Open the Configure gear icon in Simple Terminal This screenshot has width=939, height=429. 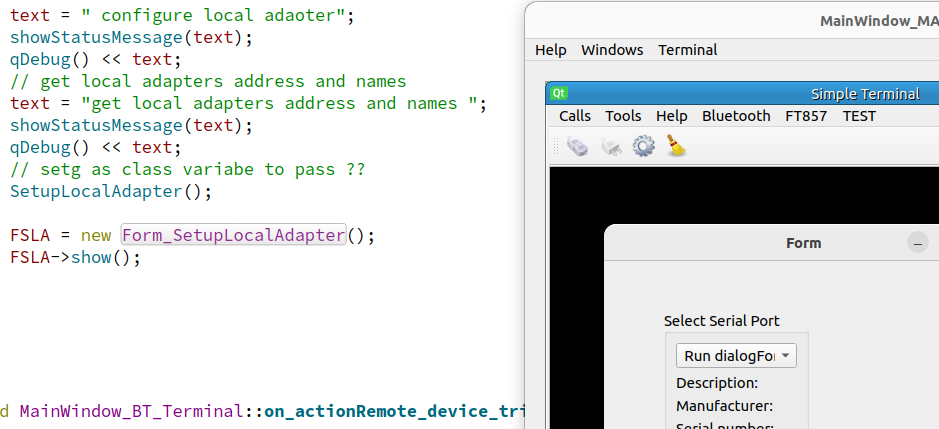tap(644, 146)
